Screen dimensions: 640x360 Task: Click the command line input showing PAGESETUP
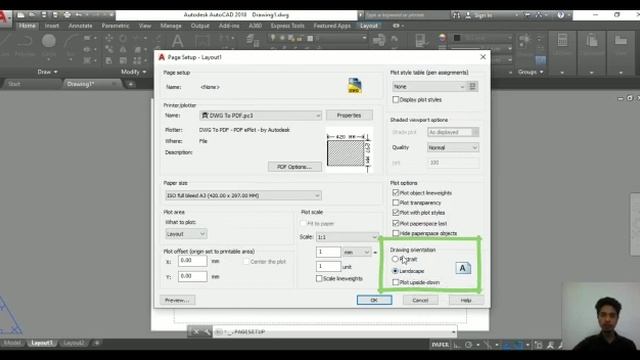pyautogui.click(x=335, y=332)
